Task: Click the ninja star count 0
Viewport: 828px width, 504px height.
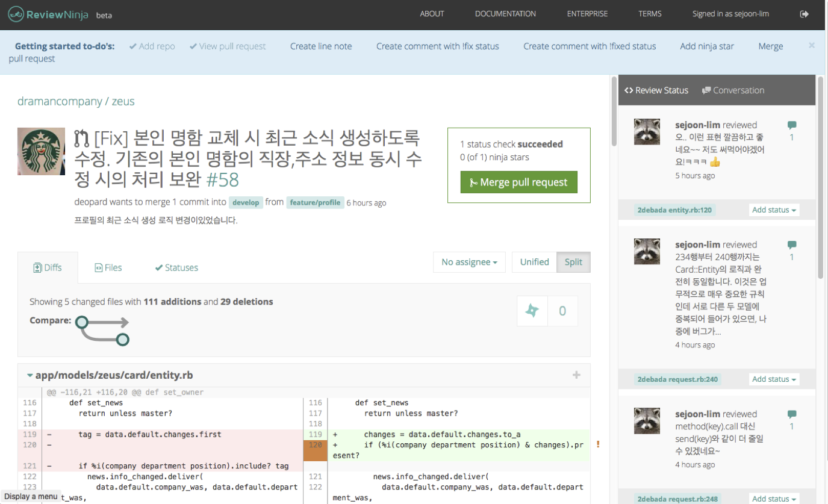Action: pyautogui.click(x=562, y=311)
